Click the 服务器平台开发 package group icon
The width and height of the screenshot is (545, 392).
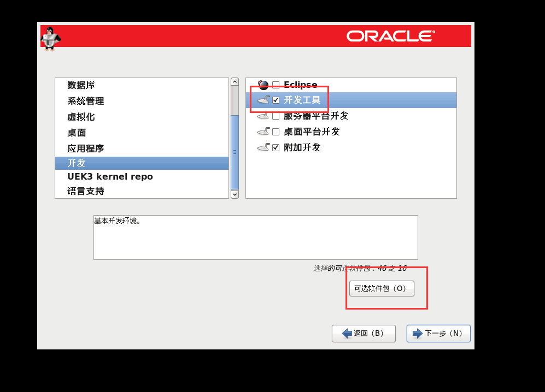coord(263,116)
